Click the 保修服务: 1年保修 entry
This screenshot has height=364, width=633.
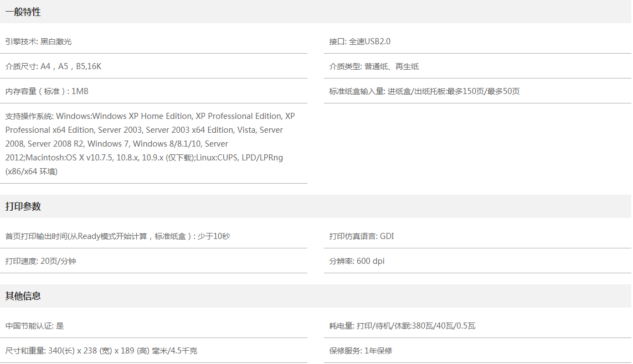tap(361, 351)
